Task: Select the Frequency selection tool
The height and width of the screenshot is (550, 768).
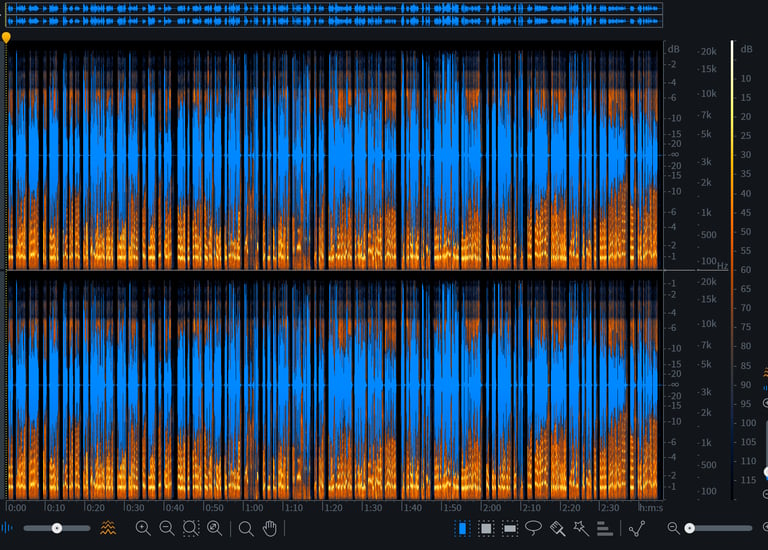Action: click(x=510, y=528)
